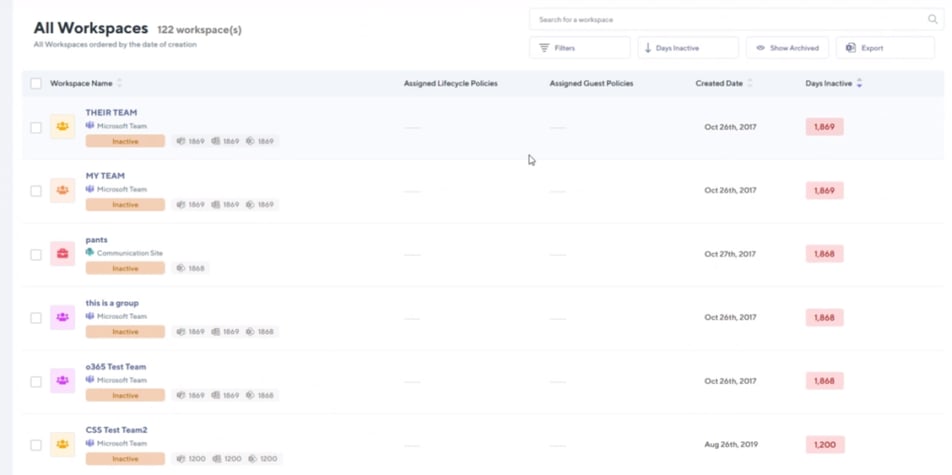Click the CSS Test Team2 orange icon
The width and height of the screenshot is (952, 475).
coord(63,444)
